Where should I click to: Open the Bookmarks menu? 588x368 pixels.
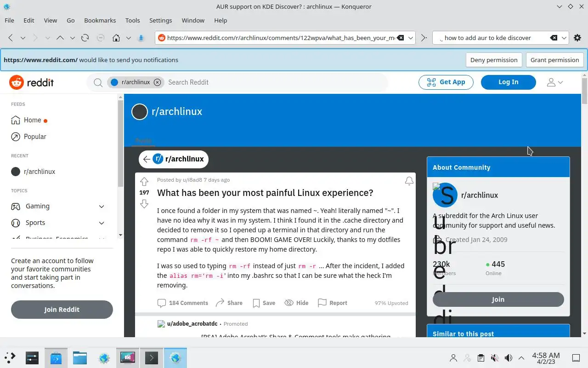(x=100, y=20)
